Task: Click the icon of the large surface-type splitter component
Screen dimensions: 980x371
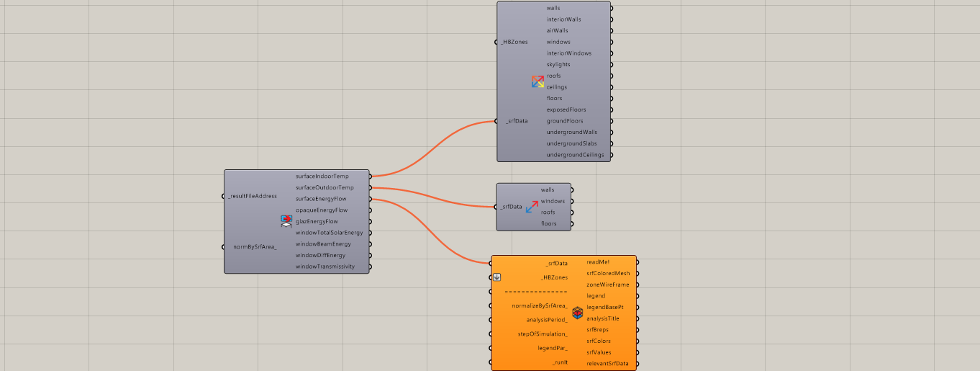Action: tap(537, 81)
